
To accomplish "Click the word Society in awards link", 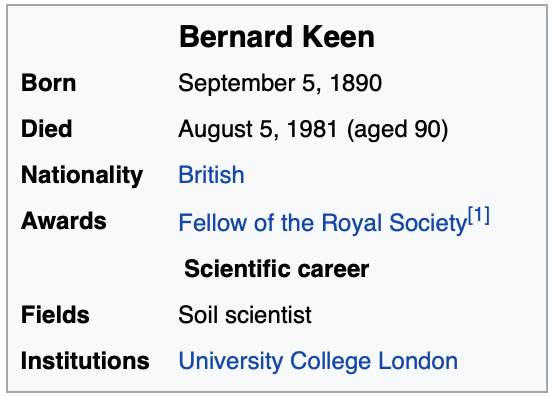I will click(428, 224).
